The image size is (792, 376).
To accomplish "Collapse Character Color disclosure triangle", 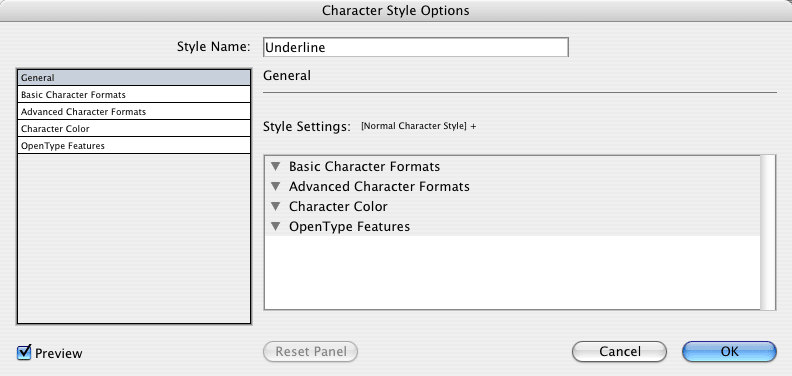I will click(x=275, y=206).
